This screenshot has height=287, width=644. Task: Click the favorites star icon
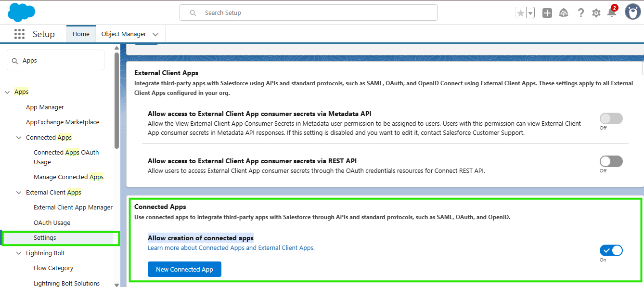pyautogui.click(x=520, y=13)
